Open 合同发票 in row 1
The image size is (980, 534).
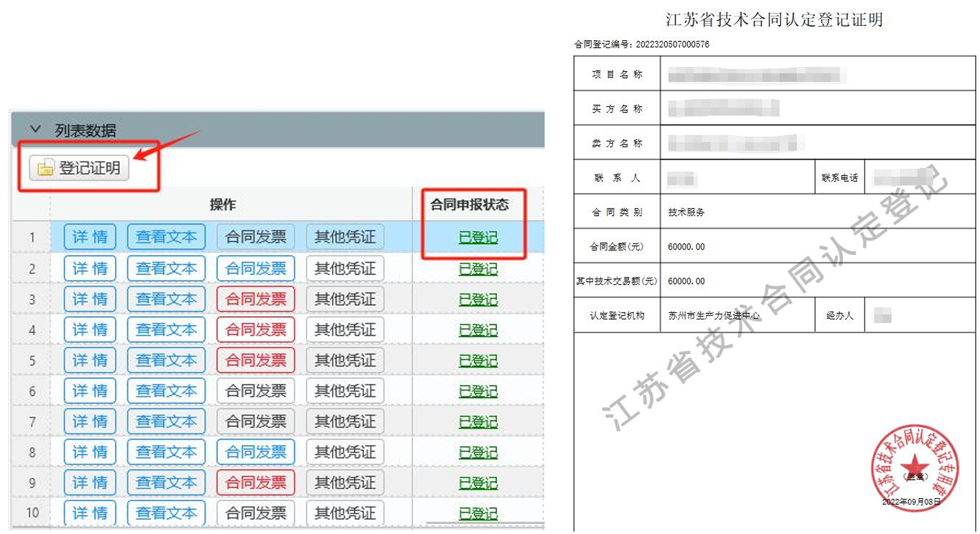(x=256, y=237)
